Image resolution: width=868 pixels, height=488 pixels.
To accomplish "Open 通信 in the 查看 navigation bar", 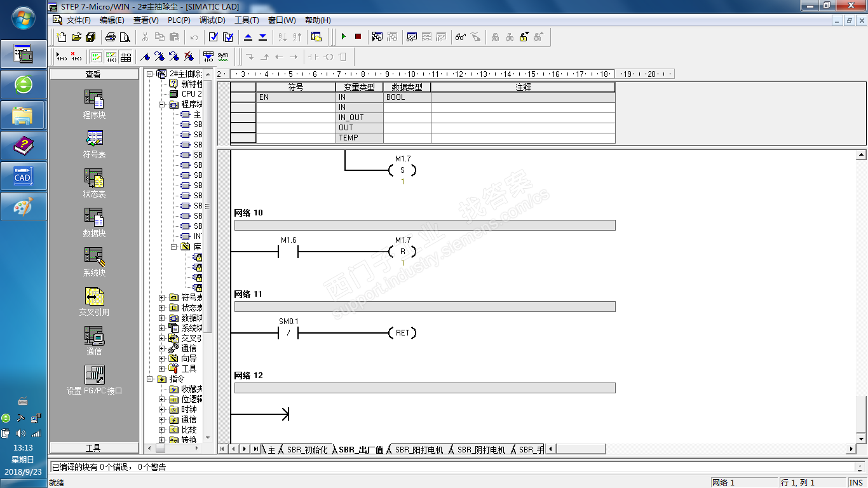I will 94,341.
